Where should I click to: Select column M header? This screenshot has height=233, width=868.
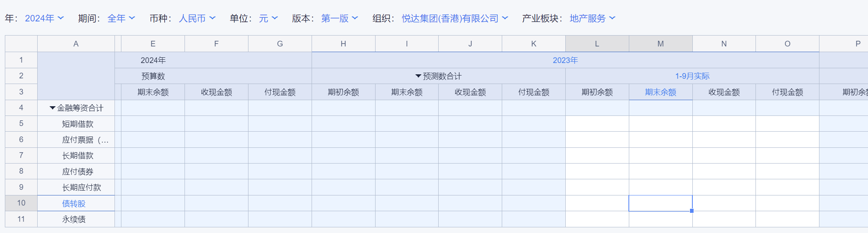pos(660,44)
